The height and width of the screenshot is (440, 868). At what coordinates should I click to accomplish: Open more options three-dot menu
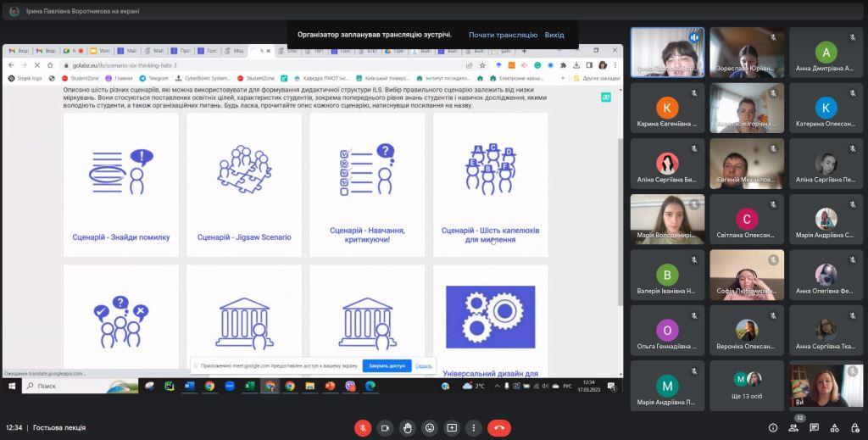(474, 428)
